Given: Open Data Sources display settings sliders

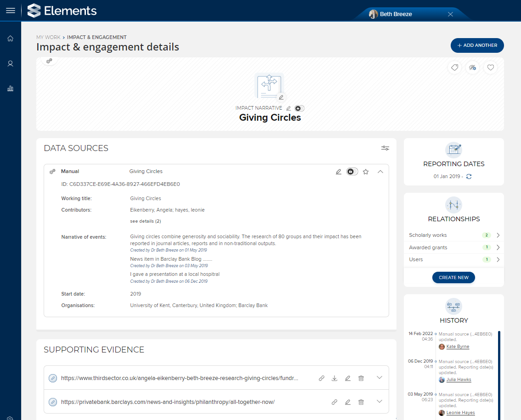Looking at the screenshot, I should tap(385, 148).
